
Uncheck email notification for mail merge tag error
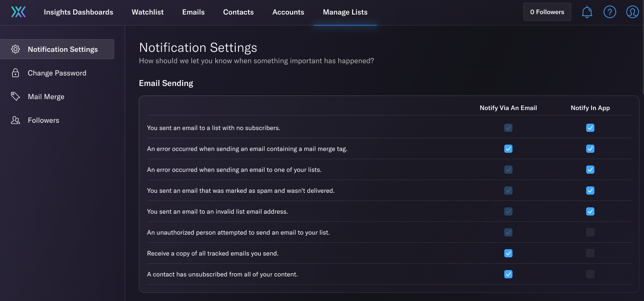[508, 149]
